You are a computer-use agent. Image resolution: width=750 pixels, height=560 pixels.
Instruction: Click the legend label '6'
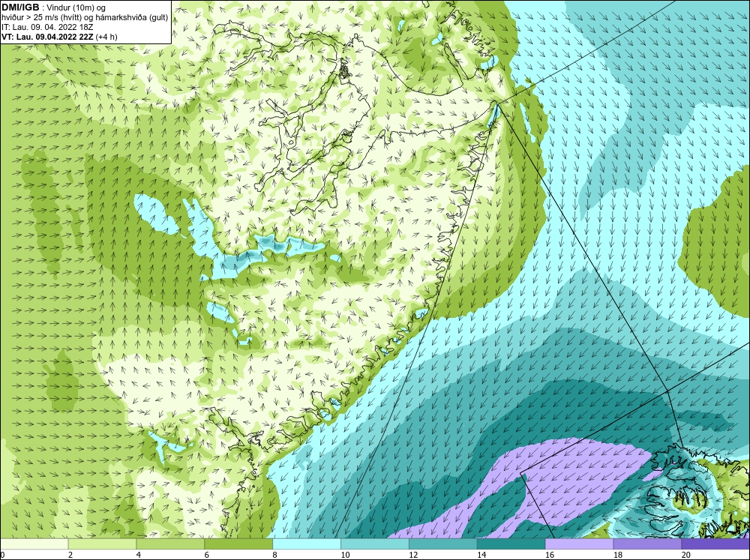pos(207,555)
